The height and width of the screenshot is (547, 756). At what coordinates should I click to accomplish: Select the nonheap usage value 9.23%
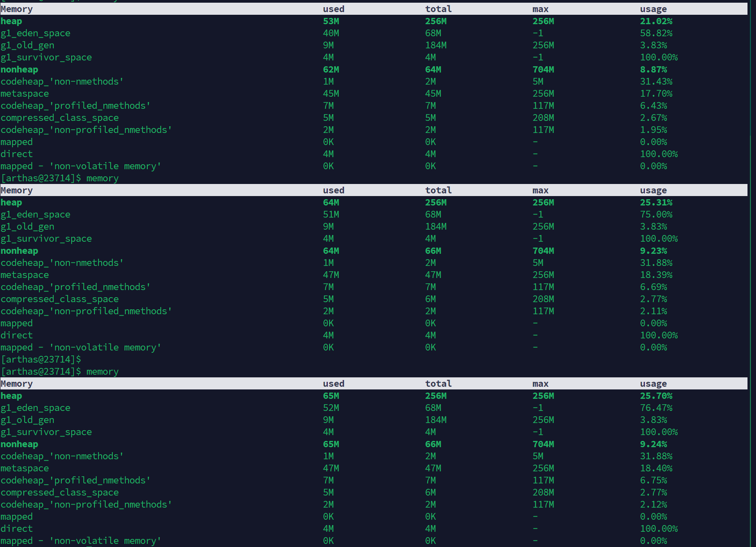tap(653, 251)
